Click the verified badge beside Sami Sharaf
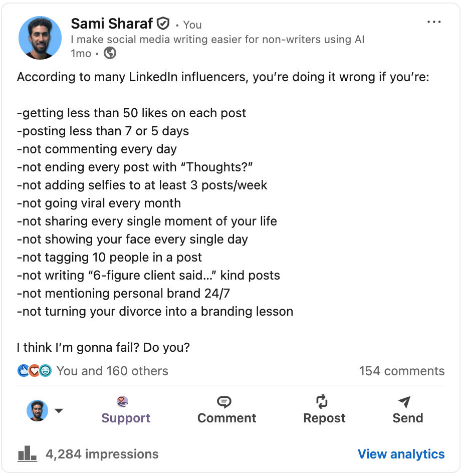Viewport: 463px width, 476px height. 163,24
